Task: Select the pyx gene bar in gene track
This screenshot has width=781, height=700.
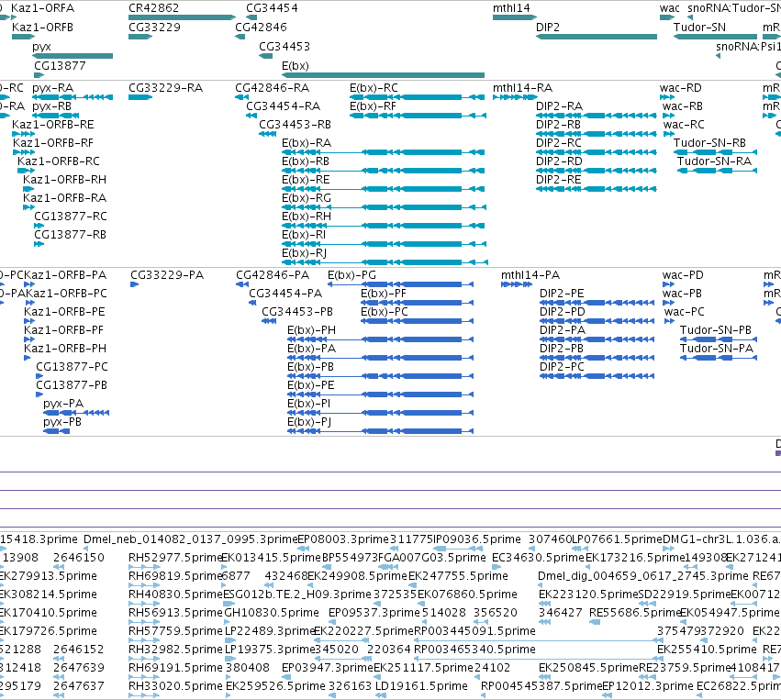Action: pyautogui.click(x=73, y=56)
